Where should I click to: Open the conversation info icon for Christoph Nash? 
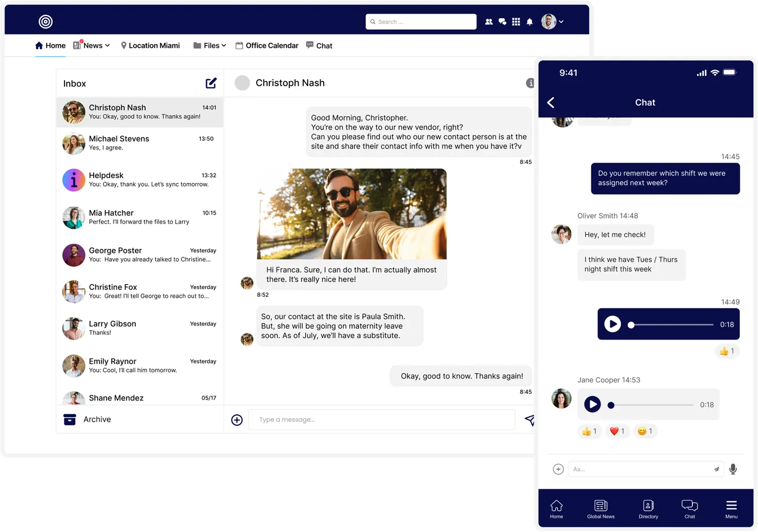tap(530, 83)
